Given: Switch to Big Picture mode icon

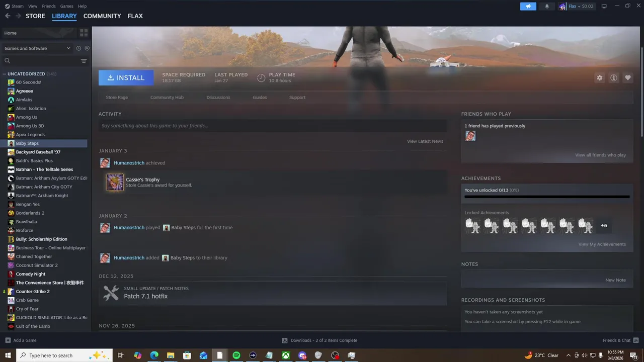Looking at the screenshot, I should tap(604, 6).
